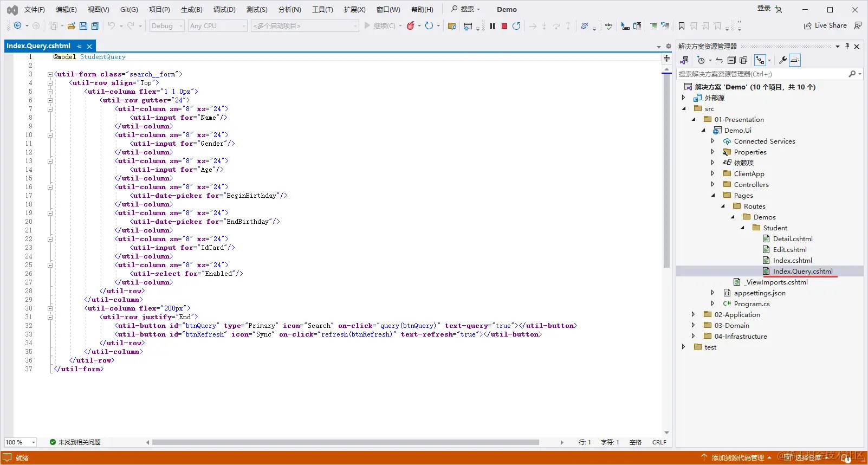The image size is (868, 465).
Task: Click the hot reload flame icon
Action: [411, 25]
